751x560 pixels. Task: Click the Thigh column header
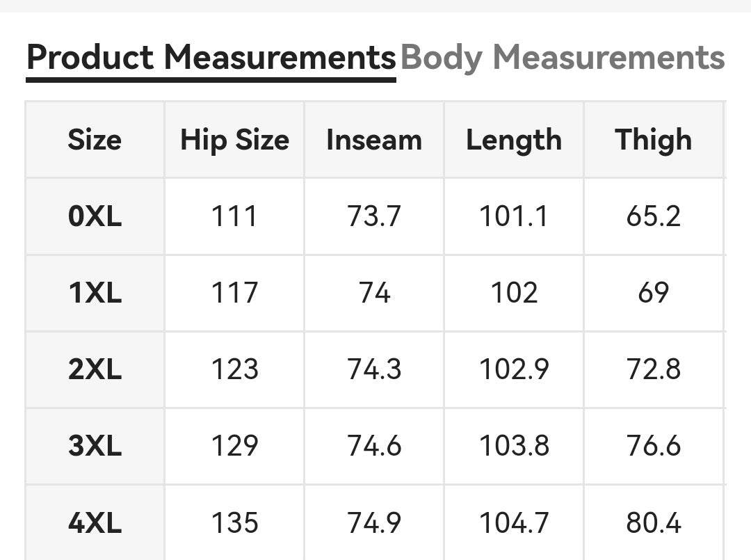[x=653, y=140]
